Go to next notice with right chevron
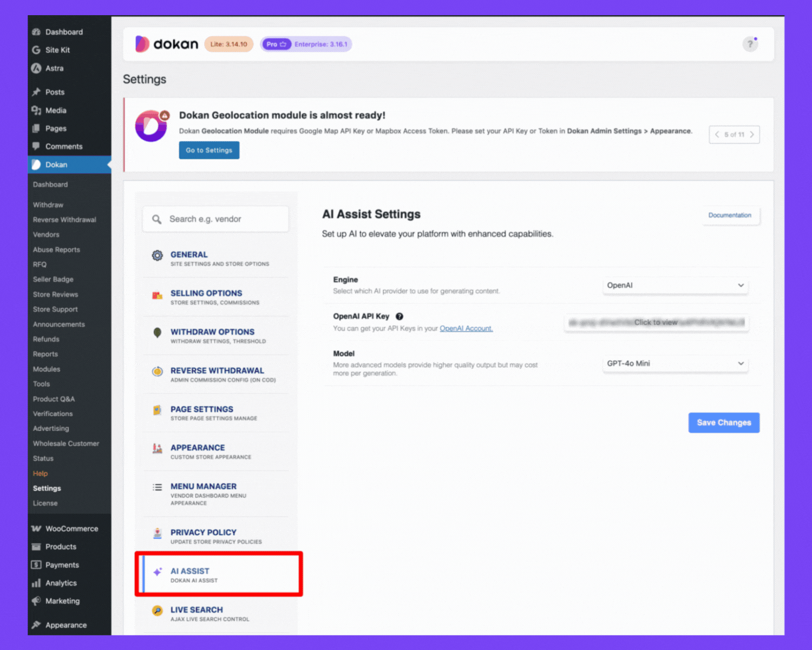This screenshot has width=812, height=650. (x=752, y=135)
